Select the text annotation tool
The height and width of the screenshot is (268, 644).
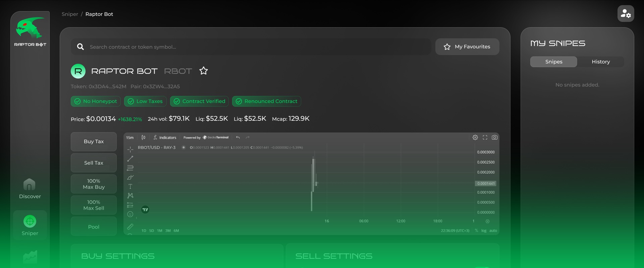coord(130,186)
